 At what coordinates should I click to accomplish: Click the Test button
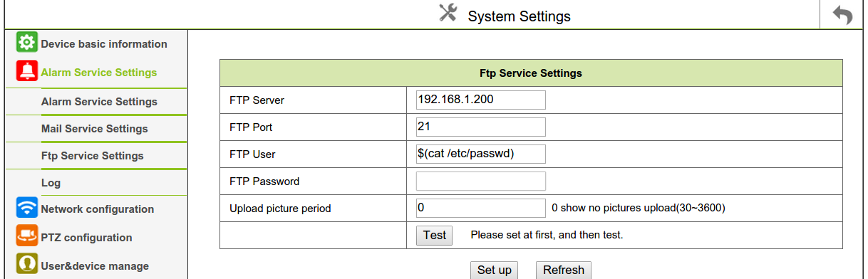(x=434, y=235)
